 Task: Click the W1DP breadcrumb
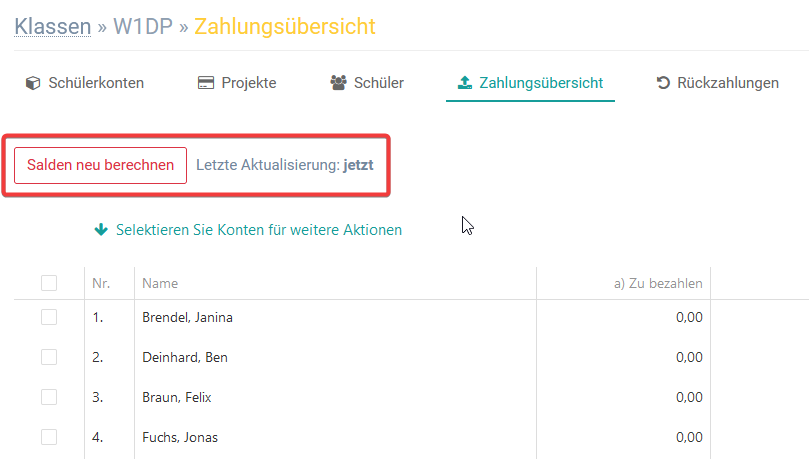142,26
